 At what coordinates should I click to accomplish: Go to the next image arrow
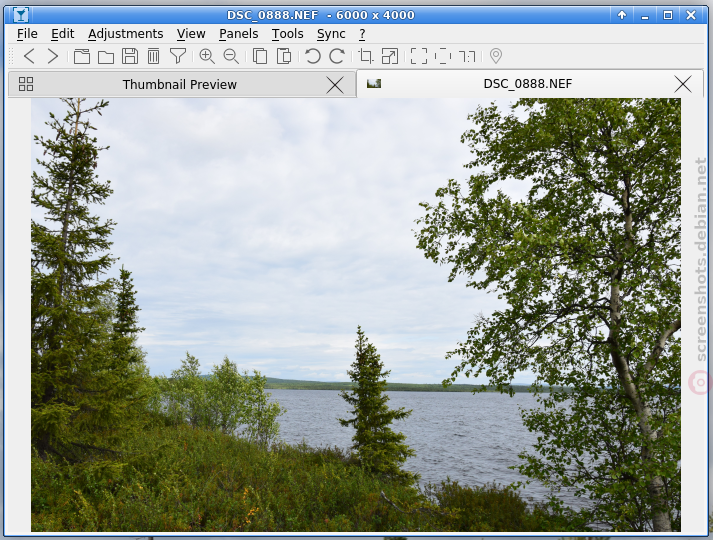53,56
